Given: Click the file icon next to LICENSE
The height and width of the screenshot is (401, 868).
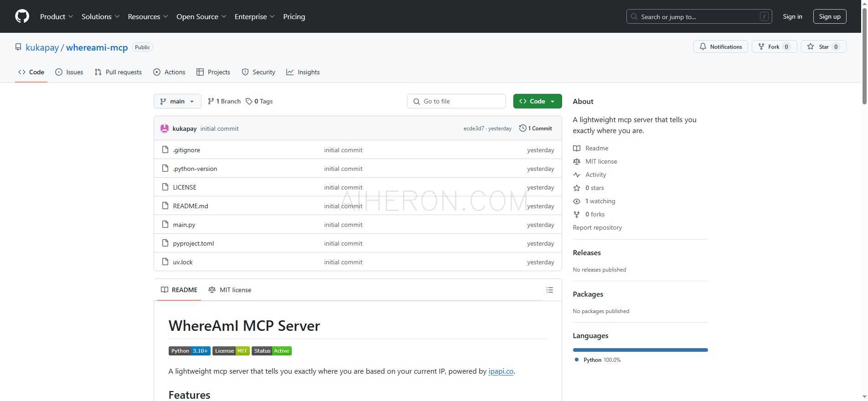Looking at the screenshot, I should pyautogui.click(x=165, y=187).
